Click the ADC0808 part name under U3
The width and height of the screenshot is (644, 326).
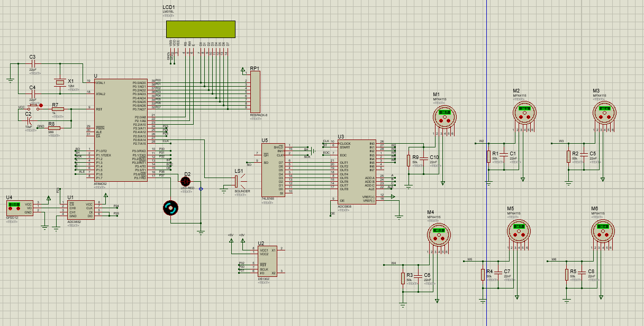pos(344,207)
